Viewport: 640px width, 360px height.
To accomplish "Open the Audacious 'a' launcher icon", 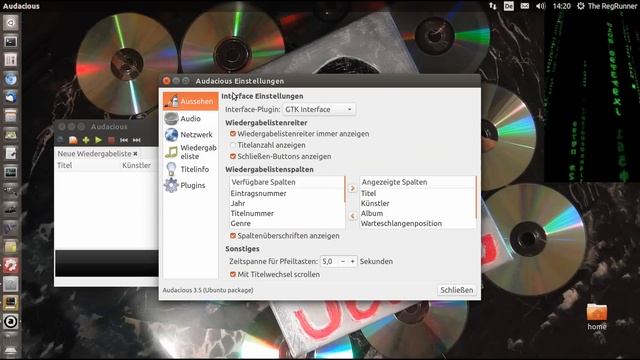I will (11, 322).
